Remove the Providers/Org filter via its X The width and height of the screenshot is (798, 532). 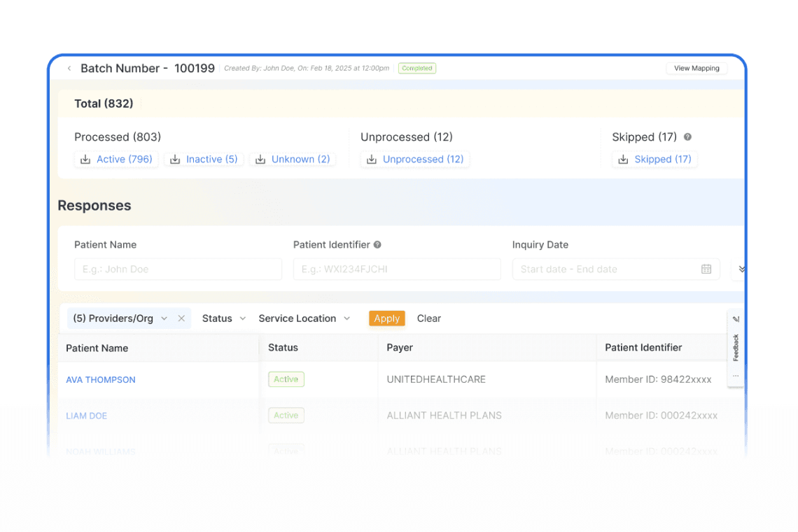[181, 318]
